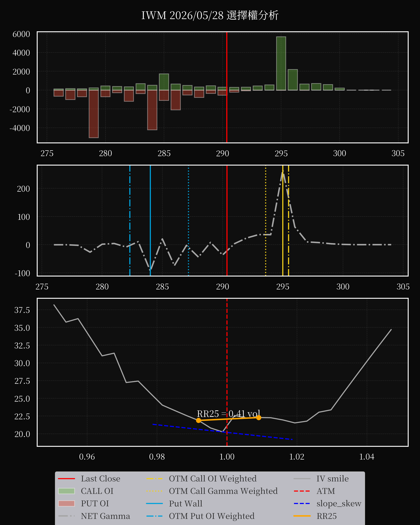This screenshot has height=525, width=420.
Task: Click the dashed red ATM line in IV chart
Action: click(227, 372)
